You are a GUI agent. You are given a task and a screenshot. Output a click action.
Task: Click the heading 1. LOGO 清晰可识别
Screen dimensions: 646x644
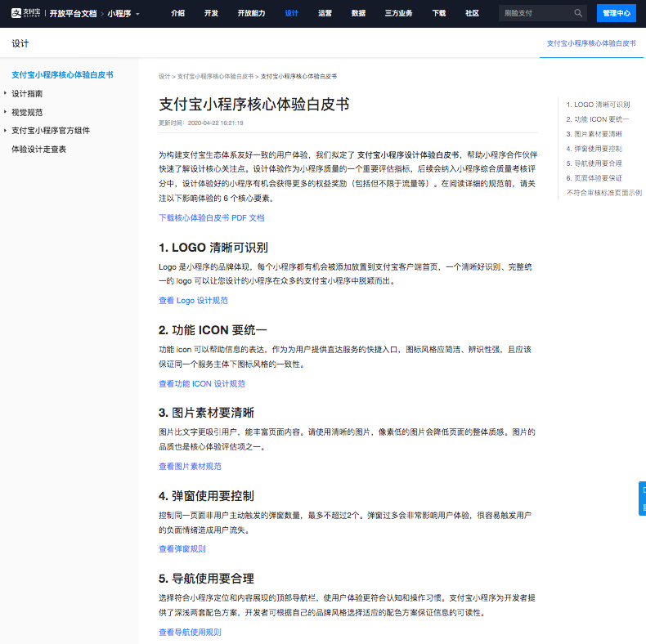click(x=213, y=248)
